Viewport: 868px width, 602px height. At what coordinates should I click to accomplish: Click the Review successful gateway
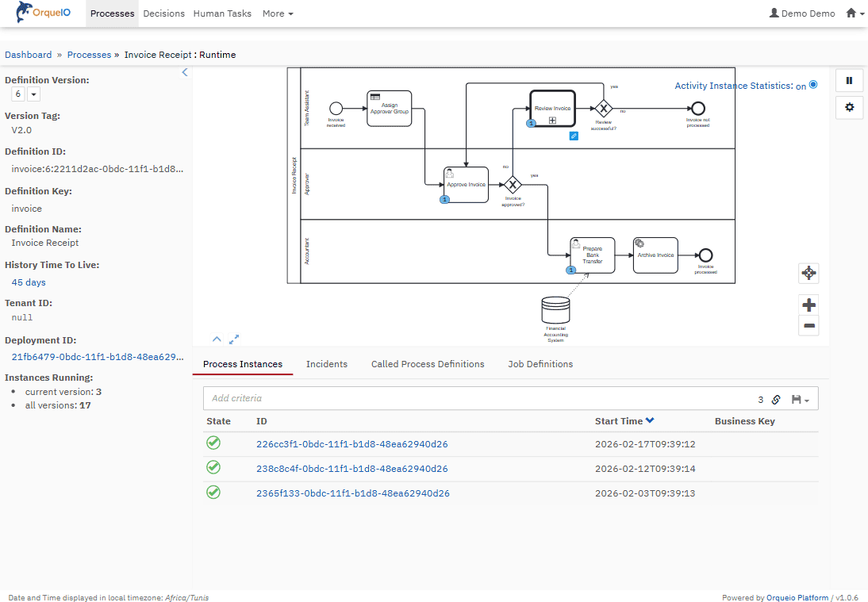click(603, 109)
